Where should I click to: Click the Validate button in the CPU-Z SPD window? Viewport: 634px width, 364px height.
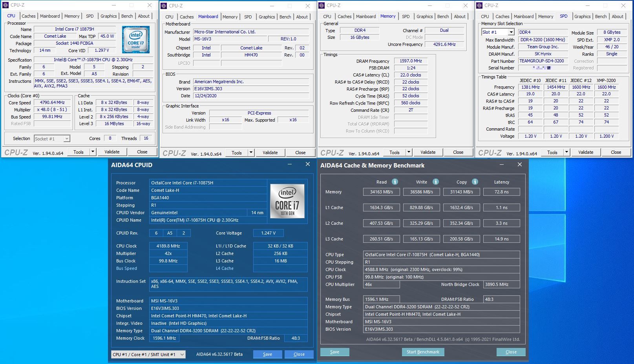click(586, 152)
